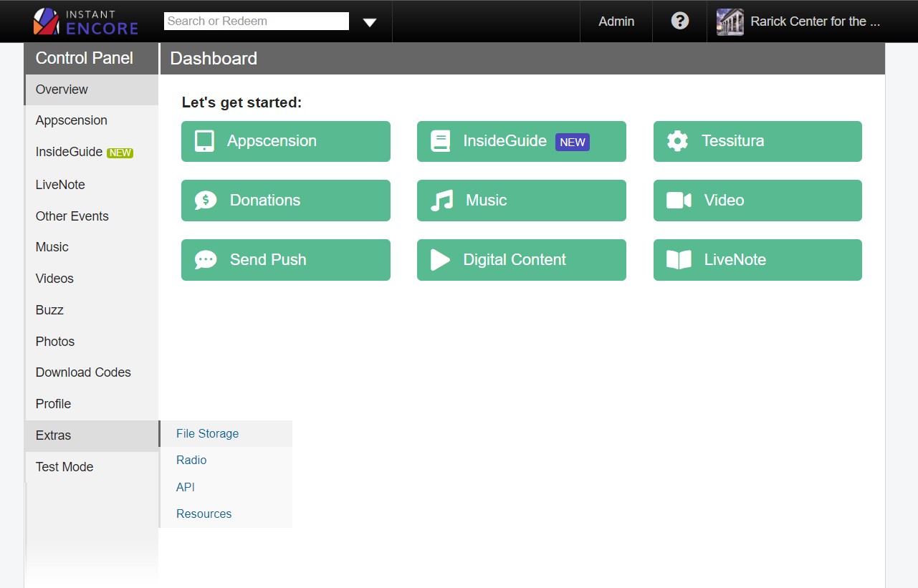Click the chat bubble icon on Send Push
The height and width of the screenshot is (588, 918).
[x=206, y=259]
